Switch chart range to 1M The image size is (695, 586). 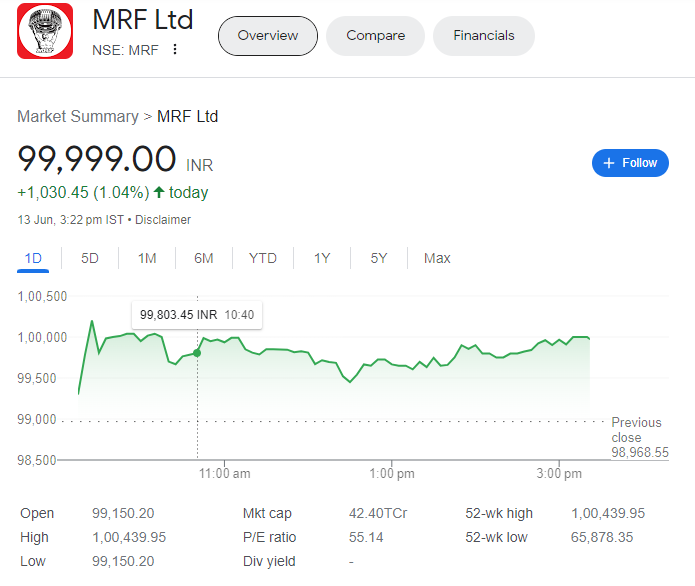[x=147, y=258]
